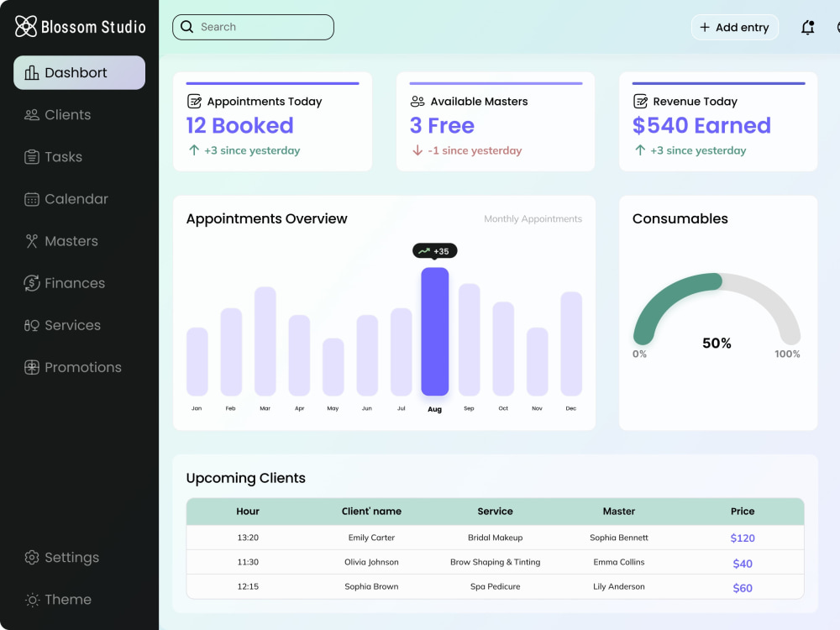Click the Calendar icon in sidebar
The height and width of the screenshot is (630, 840).
coord(32,199)
